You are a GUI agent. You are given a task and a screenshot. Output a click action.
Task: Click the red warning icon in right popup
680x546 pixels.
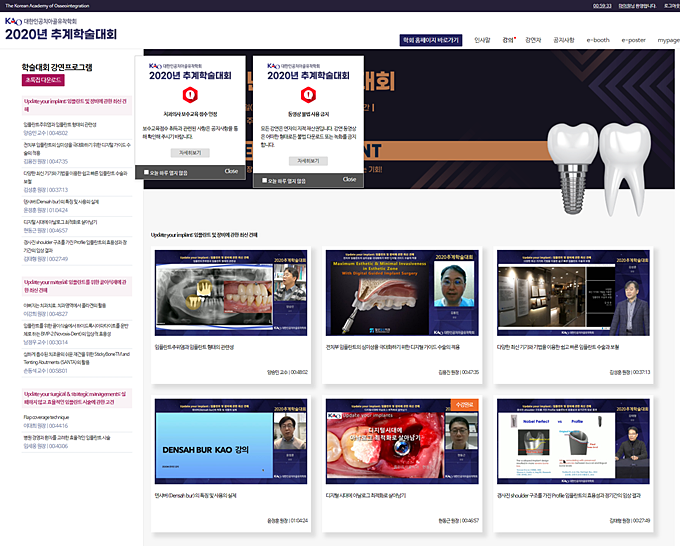[306, 95]
